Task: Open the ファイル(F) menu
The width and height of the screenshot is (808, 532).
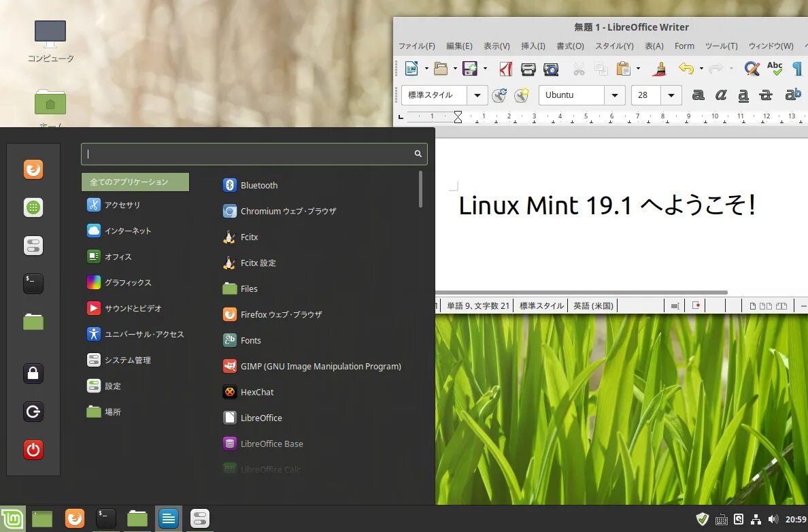Action: pyautogui.click(x=416, y=46)
